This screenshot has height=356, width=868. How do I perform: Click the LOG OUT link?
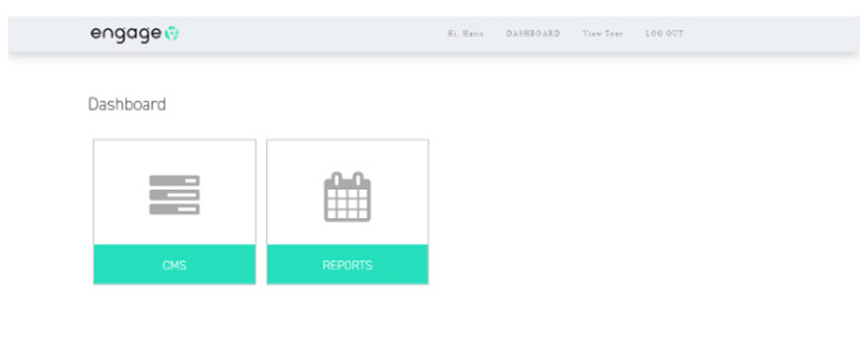665,34
